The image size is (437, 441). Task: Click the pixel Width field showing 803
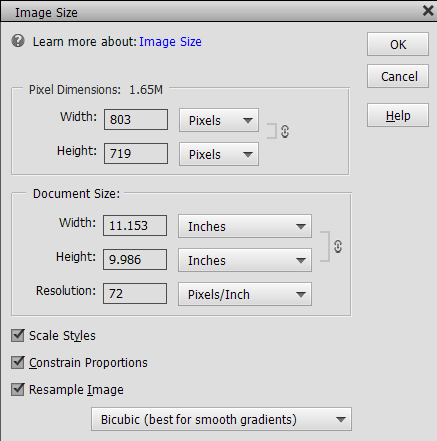pos(136,119)
